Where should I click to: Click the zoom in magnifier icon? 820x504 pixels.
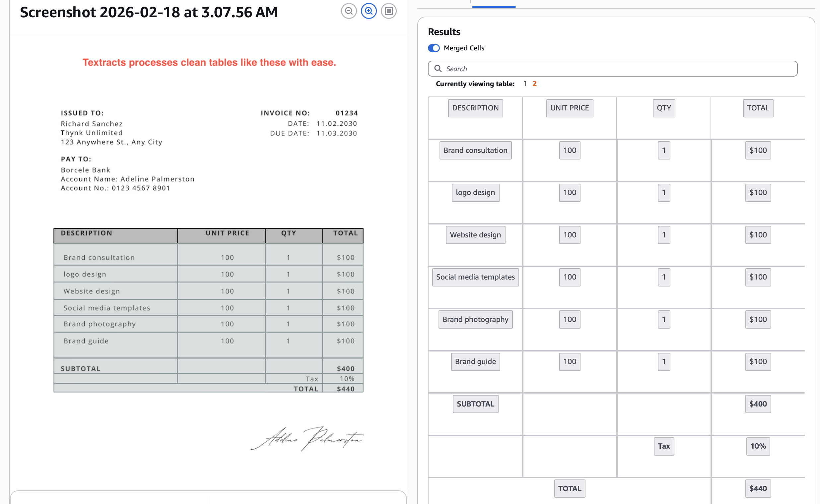point(369,11)
